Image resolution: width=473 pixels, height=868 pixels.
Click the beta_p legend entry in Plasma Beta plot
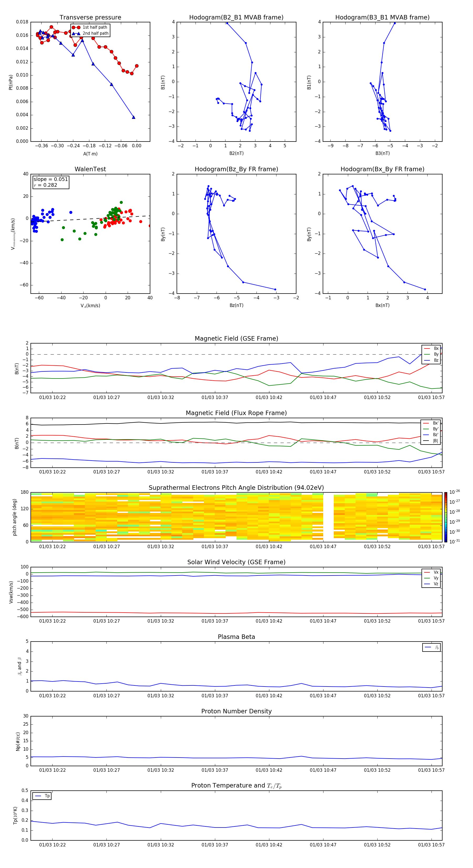click(x=431, y=647)
